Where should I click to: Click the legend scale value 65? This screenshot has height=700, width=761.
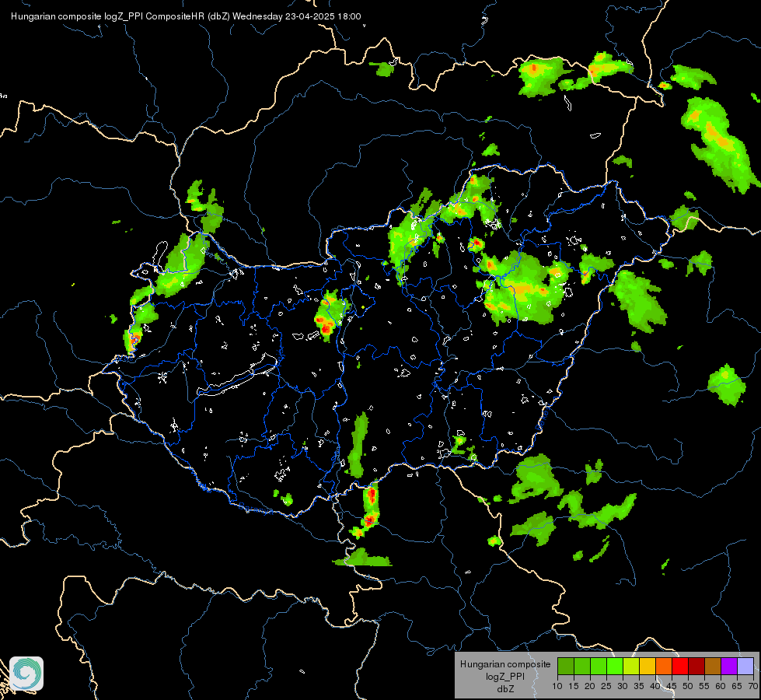click(x=737, y=687)
